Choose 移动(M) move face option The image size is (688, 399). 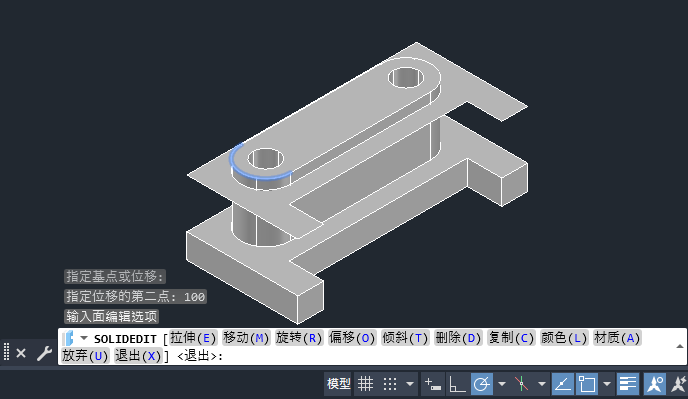pos(246,338)
